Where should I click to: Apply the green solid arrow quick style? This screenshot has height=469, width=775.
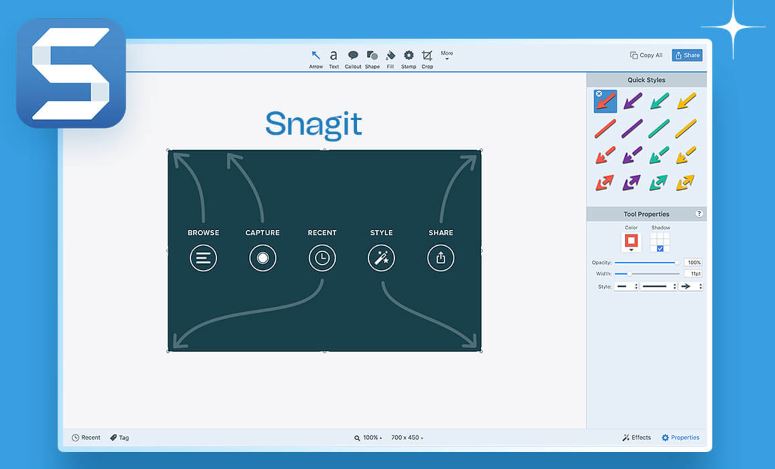tap(659, 101)
